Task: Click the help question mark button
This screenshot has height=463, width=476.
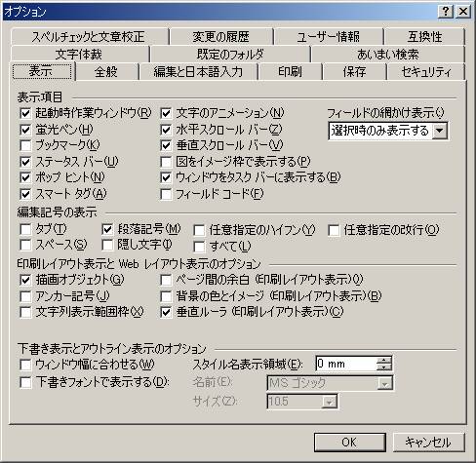Action: [x=446, y=12]
